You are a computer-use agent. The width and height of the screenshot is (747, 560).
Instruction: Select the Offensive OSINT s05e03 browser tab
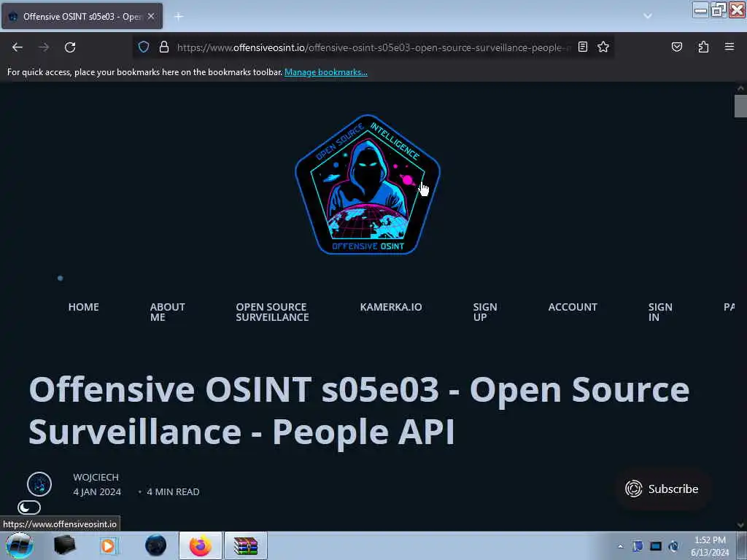tap(82, 16)
